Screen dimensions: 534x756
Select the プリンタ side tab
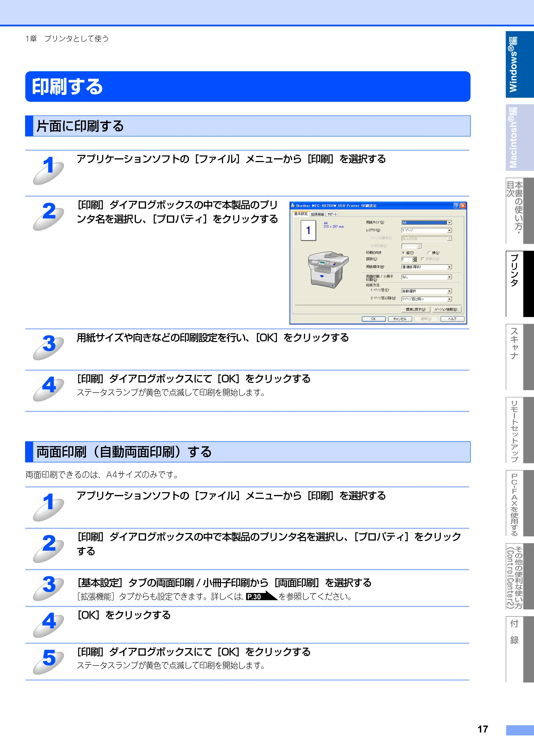(x=520, y=284)
